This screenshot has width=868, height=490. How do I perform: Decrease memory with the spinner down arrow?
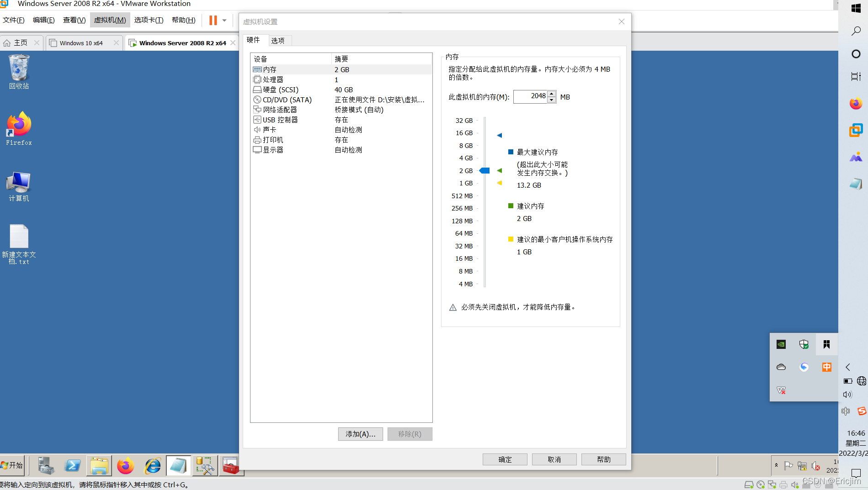click(552, 100)
